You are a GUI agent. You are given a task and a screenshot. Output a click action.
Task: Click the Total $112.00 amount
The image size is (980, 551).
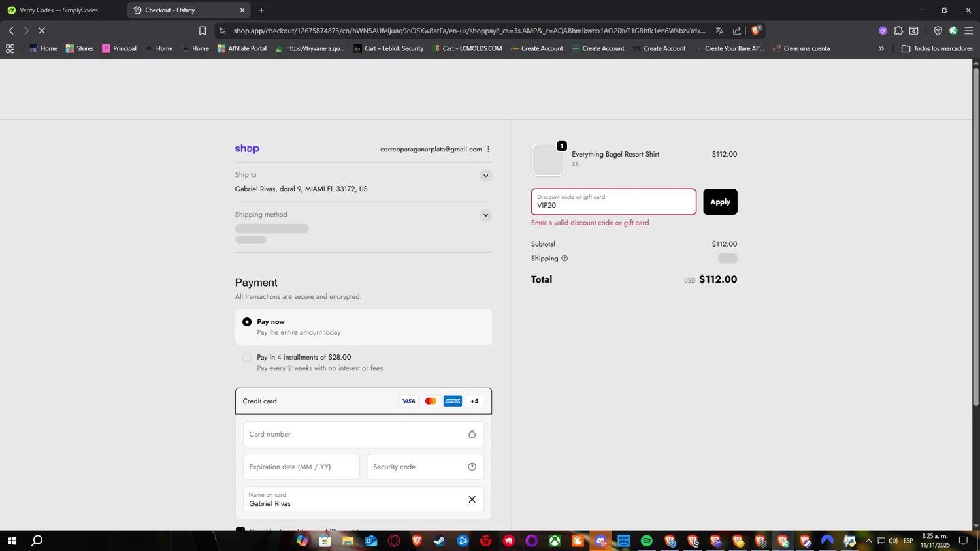(x=718, y=279)
